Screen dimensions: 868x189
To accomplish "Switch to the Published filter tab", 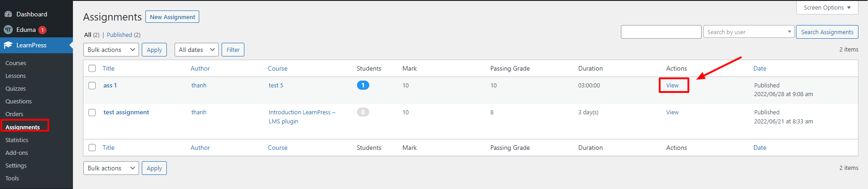I will coord(119,35).
